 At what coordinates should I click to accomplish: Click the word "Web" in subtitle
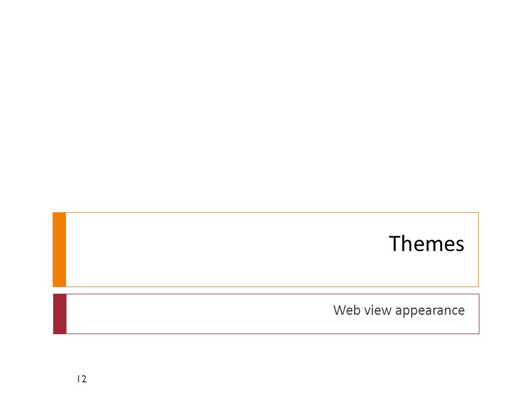click(x=346, y=310)
